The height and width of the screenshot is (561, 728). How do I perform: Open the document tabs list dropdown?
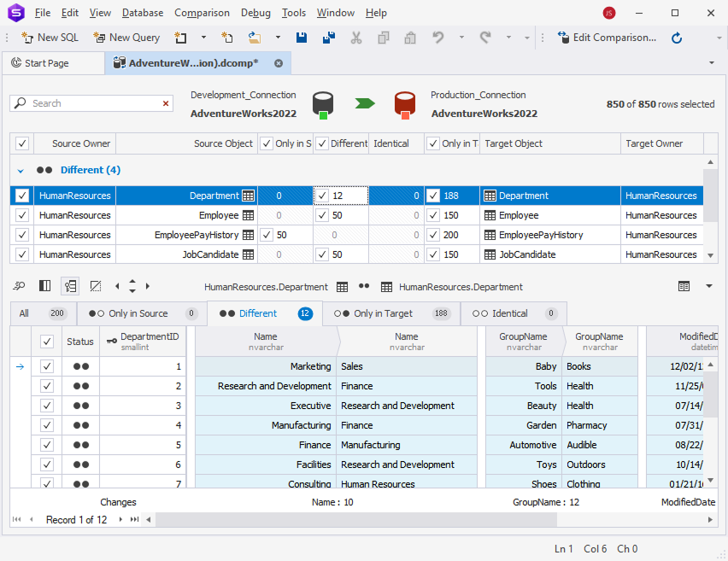click(712, 63)
